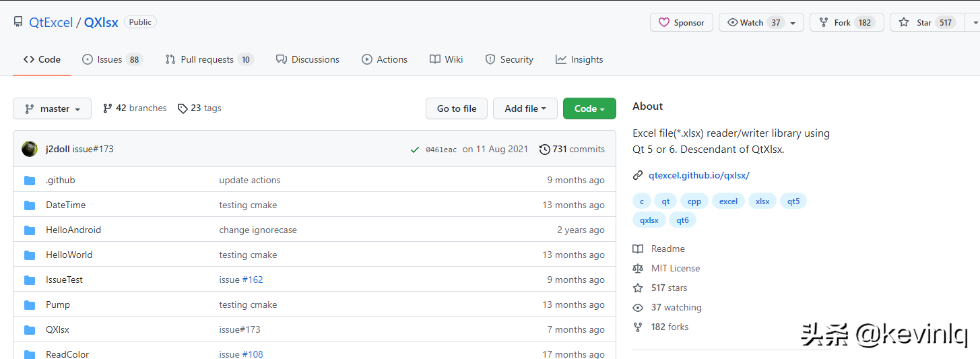Screen dimensions: 980x359
Task: Click the DateTime folder icon
Action: (30, 205)
